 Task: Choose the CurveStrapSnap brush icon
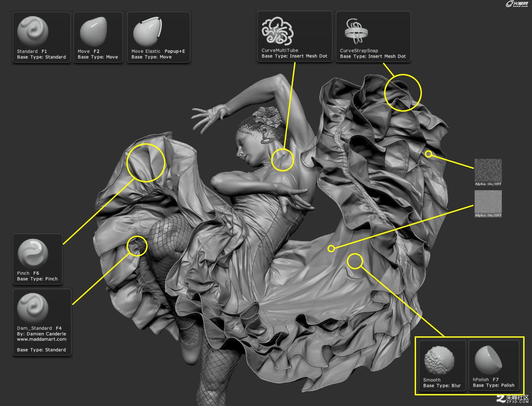tap(356, 31)
